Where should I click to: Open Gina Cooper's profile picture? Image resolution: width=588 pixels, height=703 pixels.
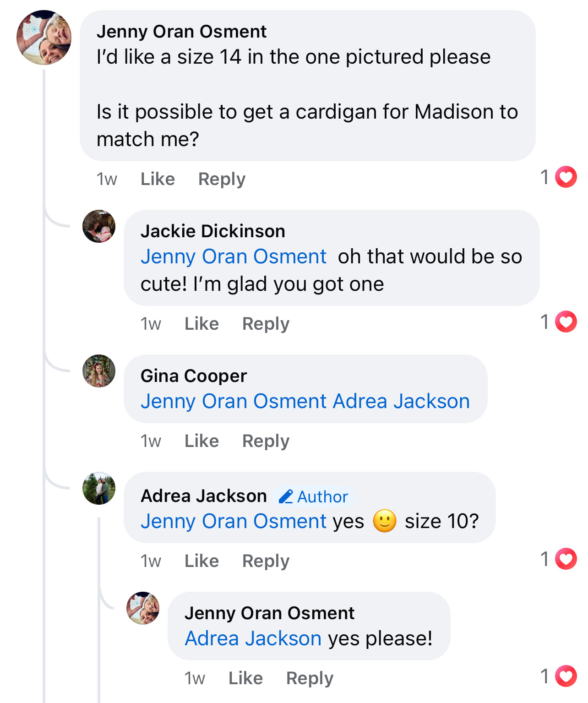(x=99, y=371)
